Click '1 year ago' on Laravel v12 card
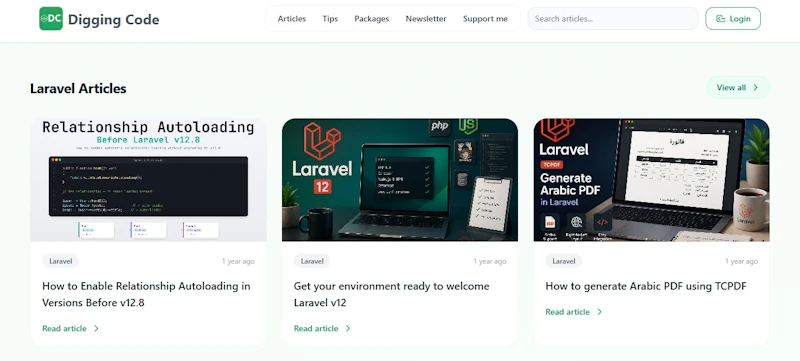Viewport: 800px width, 361px height. pos(490,261)
